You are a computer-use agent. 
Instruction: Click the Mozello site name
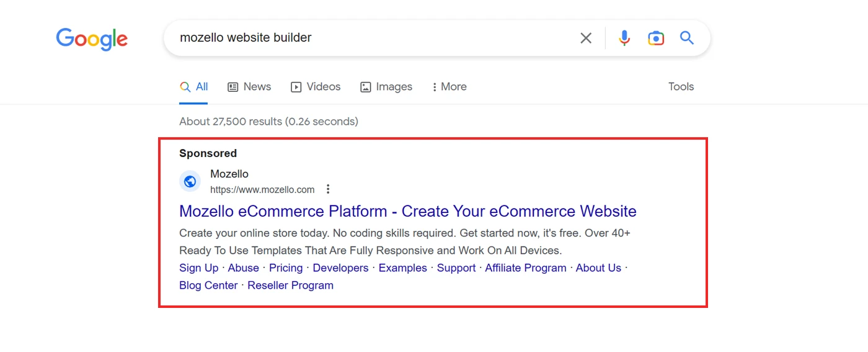(229, 174)
